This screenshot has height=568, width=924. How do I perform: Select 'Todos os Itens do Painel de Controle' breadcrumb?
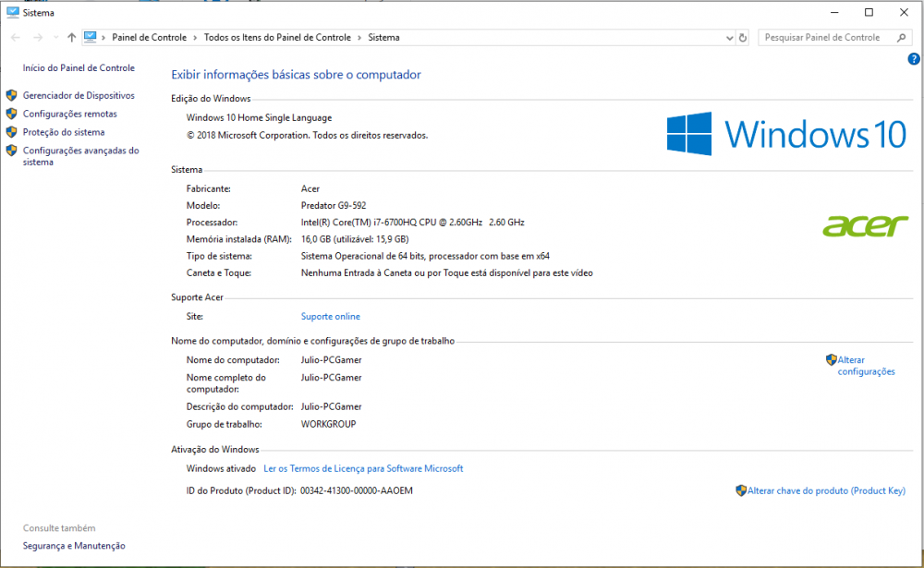tap(277, 38)
